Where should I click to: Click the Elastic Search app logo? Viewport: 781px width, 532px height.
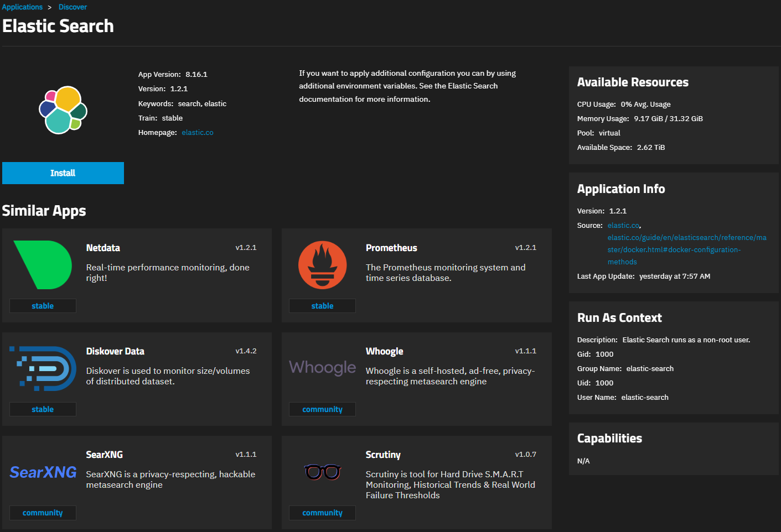pyautogui.click(x=63, y=110)
